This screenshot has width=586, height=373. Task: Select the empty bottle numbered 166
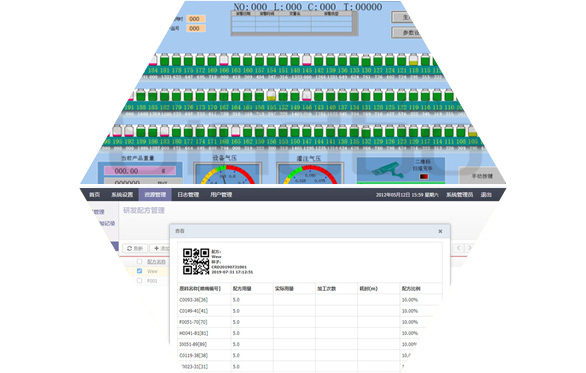[x=224, y=60]
